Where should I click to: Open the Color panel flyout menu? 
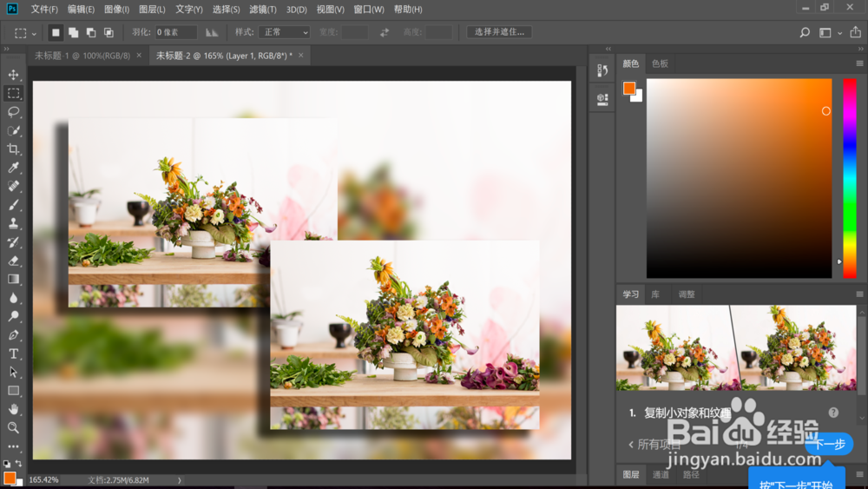tap(859, 63)
